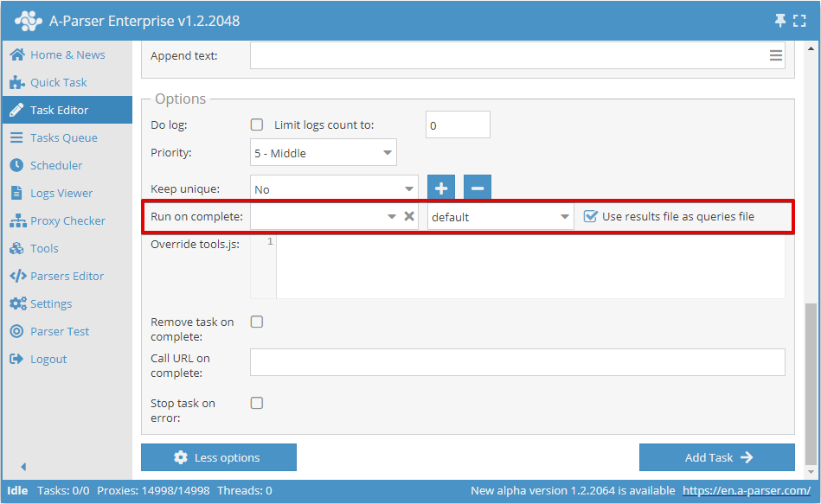Open the Append text hamburger menu icon
Viewport: 821px width, 504px height.
coord(775,55)
